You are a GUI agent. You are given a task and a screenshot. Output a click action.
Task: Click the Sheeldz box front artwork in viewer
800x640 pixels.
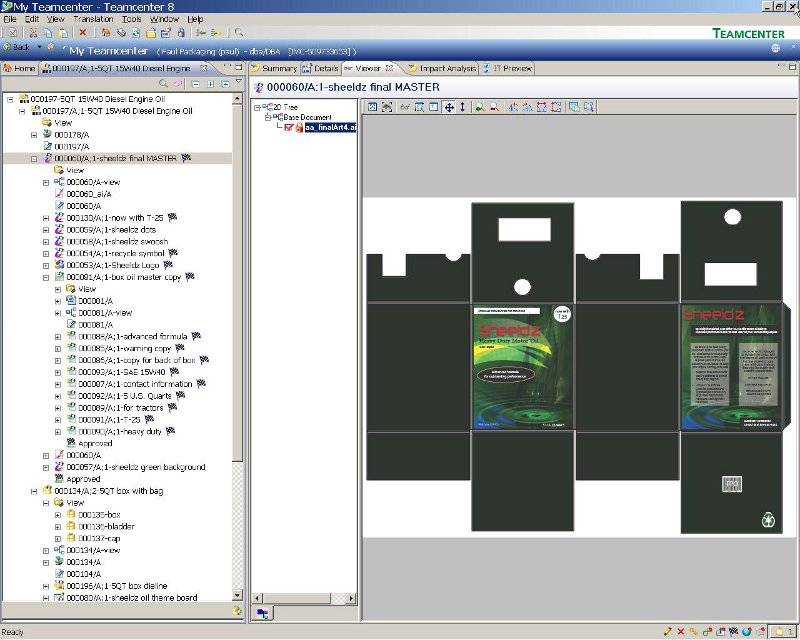[x=522, y=367]
